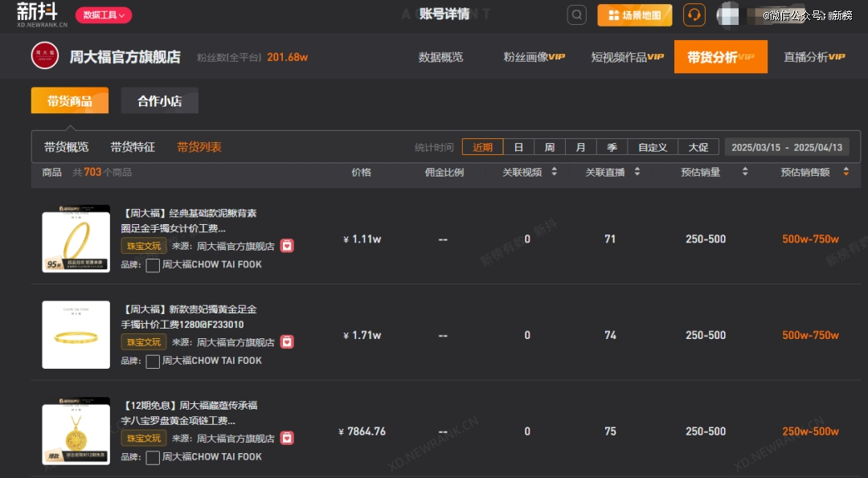Image resolution: width=868 pixels, height=478 pixels.
Task: Open product title 新款贵妃镯黄金足金
Action: point(190,317)
